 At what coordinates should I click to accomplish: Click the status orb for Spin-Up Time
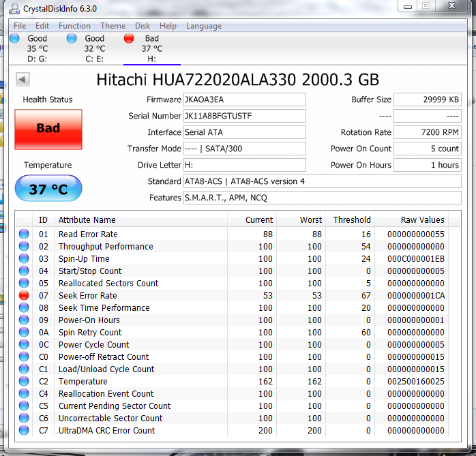tap(24, 258)
